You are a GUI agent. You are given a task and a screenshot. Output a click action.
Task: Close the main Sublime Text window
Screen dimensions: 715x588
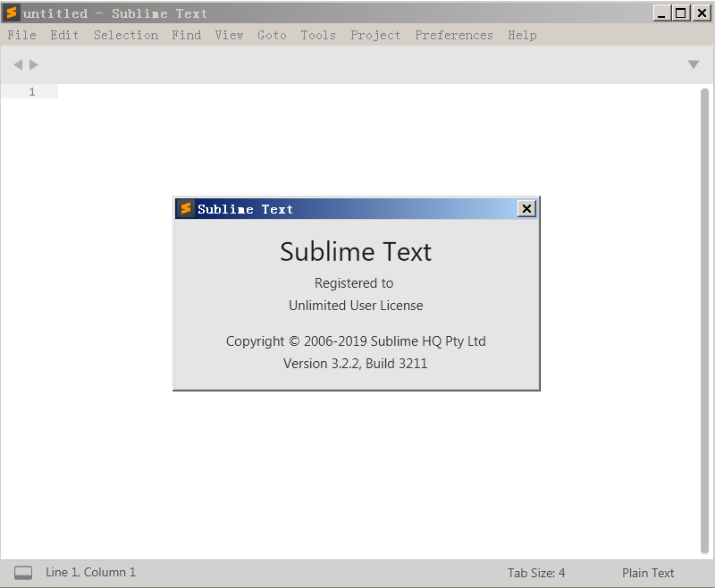point(702,13)
